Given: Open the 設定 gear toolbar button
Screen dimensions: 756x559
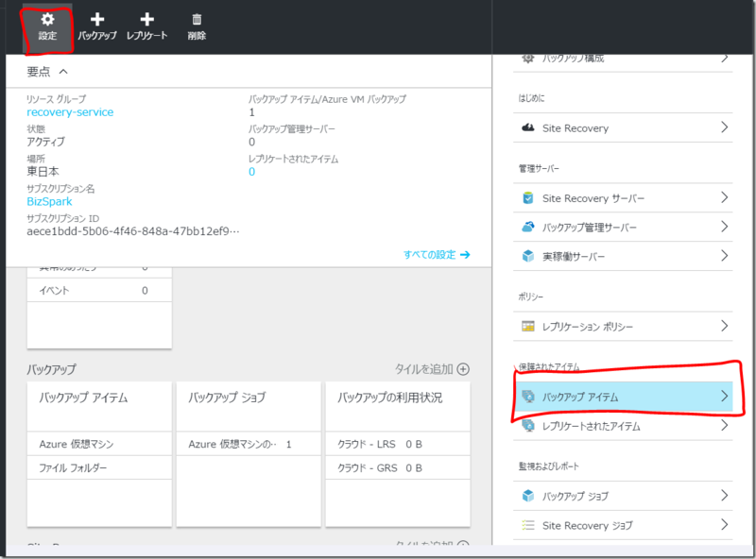Looking at the screenshot, I should [x=47, y=26].
